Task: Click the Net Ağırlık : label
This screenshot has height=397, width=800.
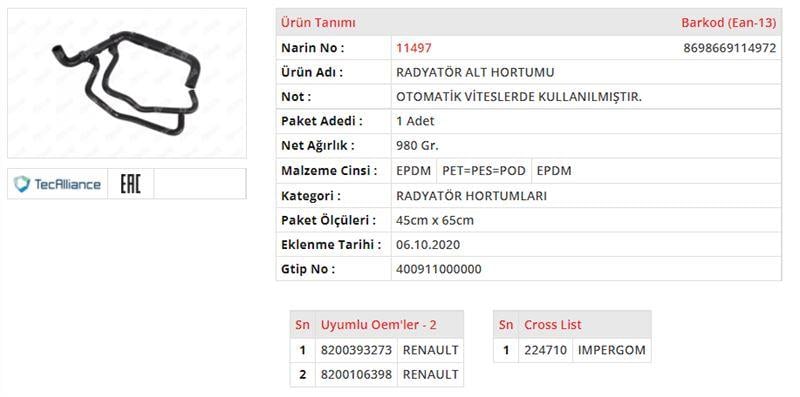Action: tap(317, 146)
